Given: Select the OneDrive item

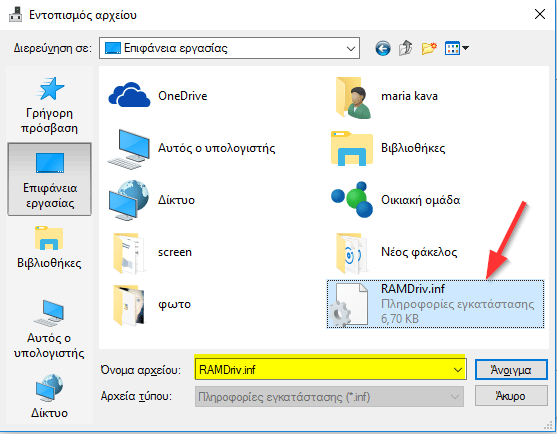Looking at the screenshot, I should pos(158,96).
